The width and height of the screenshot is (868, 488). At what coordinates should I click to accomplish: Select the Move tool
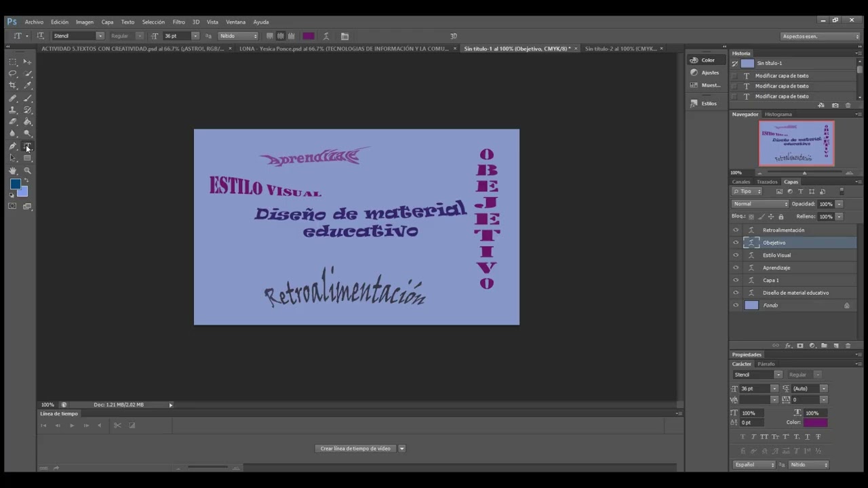(28, 61)
